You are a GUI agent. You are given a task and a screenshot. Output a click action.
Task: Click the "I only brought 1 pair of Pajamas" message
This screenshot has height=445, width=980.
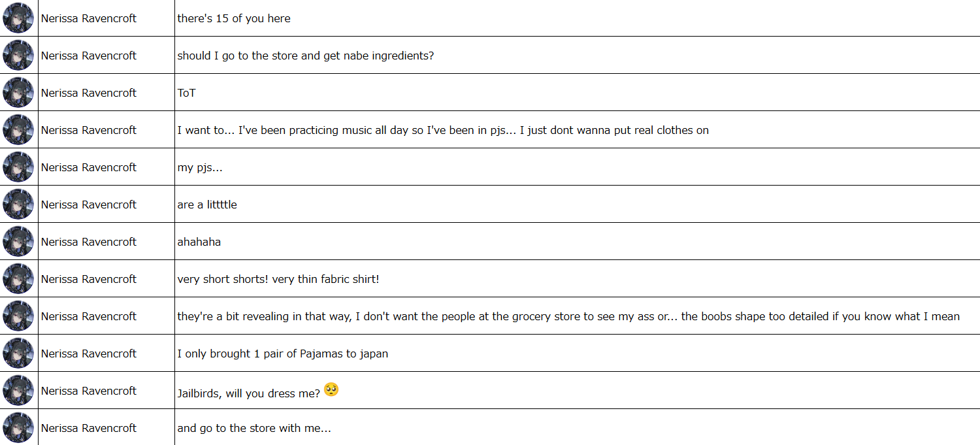(282, 354)
